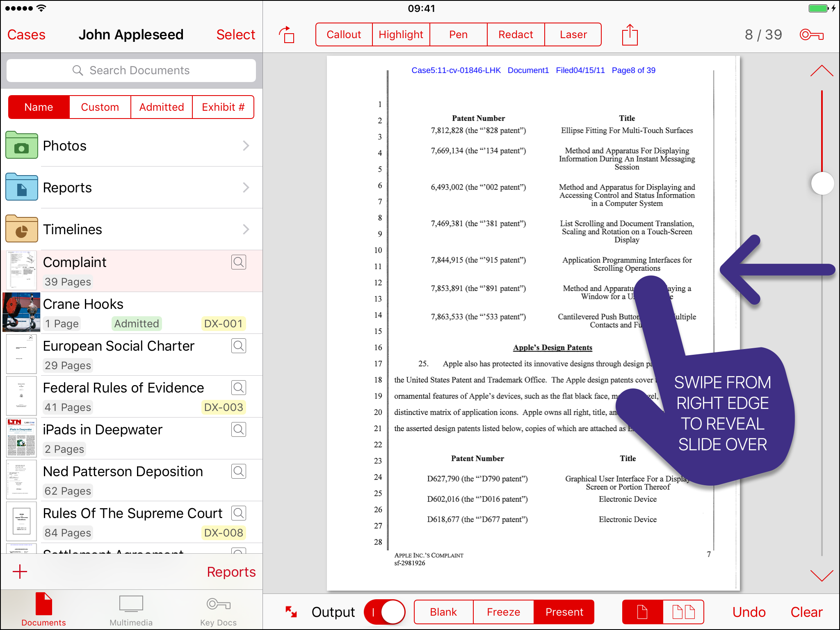Image resolution: width=840 pixels, height=630 pixels.
Task: Choose the Redact annotation tool
Action: [x=516, y=34]
